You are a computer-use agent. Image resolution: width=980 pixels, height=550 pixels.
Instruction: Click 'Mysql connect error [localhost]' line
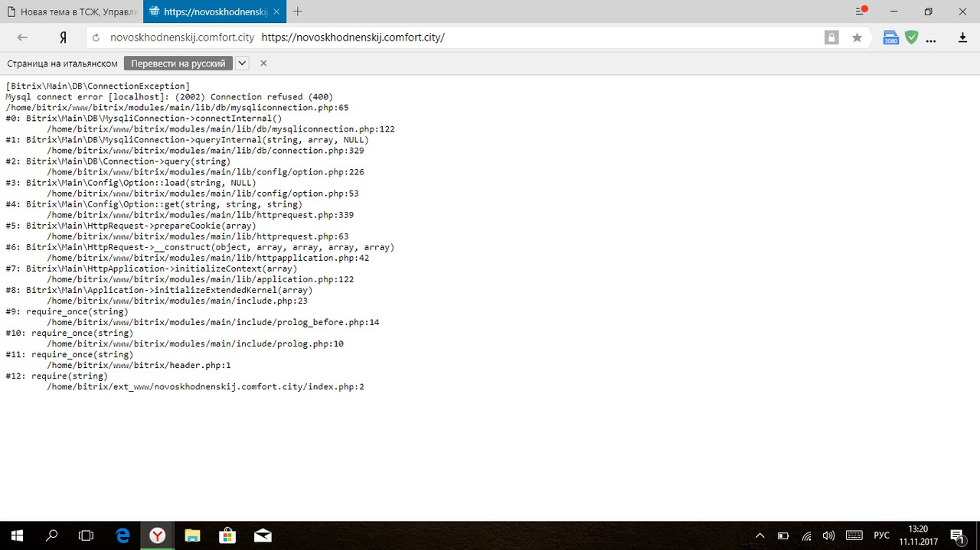pos(169,97)
